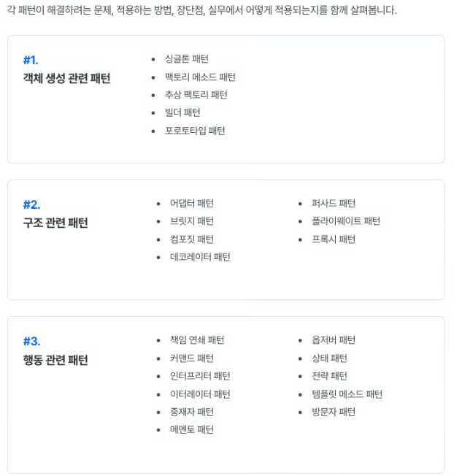
Task: Open the 브릿지 패턴 entry
Action: 191,221
